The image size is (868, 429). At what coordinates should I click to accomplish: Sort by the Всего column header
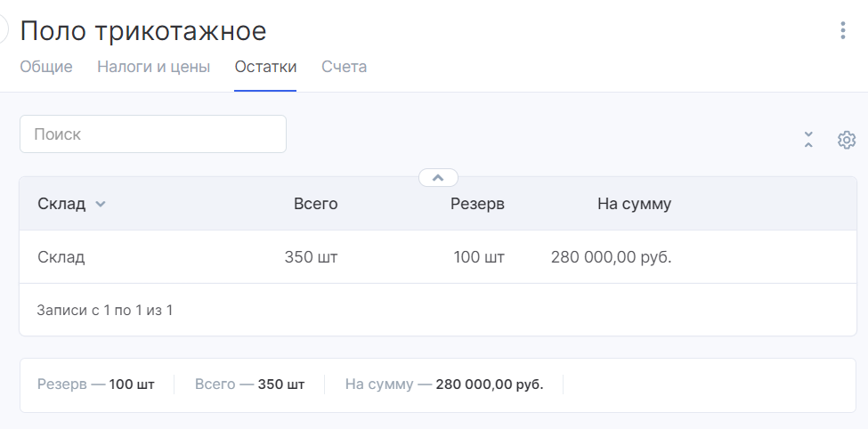[315, 204]
